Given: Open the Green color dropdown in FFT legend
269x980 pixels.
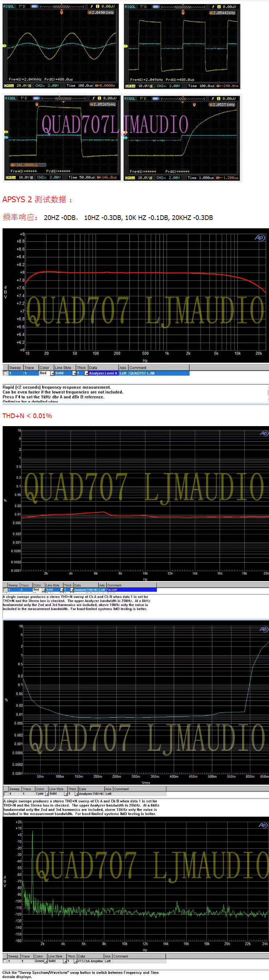Looking at the screenshot, I should 46,961.
